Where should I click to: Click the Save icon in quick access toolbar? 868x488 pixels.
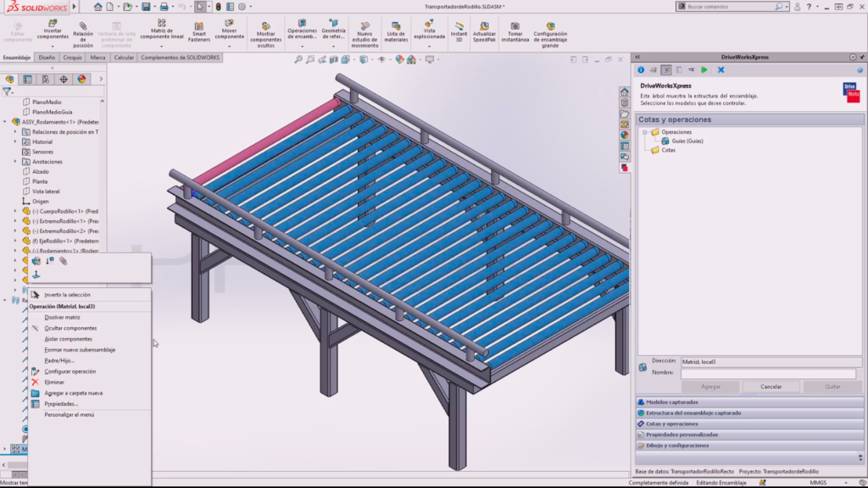[146, 7]
